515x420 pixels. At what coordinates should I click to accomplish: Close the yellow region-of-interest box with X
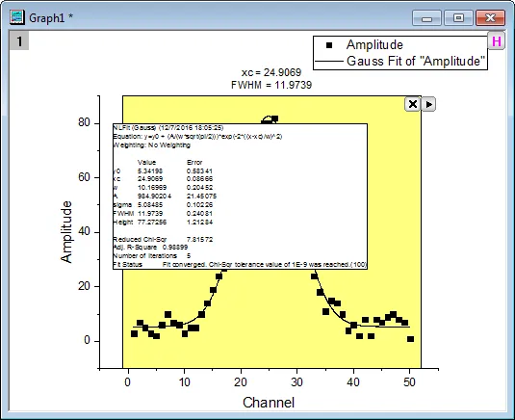click(413, 104)
